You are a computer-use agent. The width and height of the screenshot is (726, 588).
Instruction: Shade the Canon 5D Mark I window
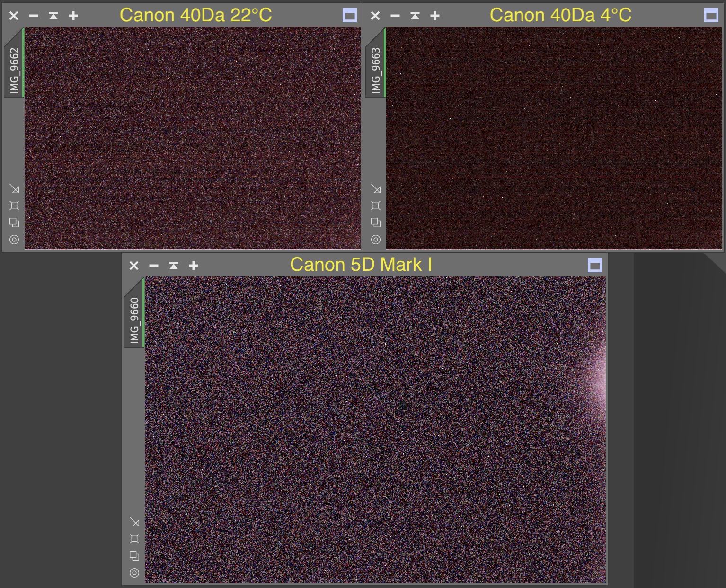coord(174,266)
